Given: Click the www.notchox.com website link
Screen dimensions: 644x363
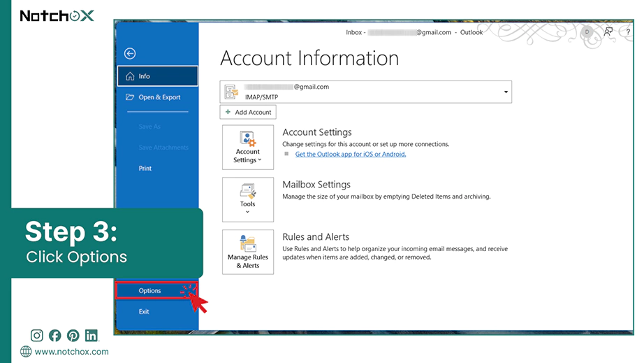Looking at the screenshot, I should pyautogui.click(x=71, y=352).
